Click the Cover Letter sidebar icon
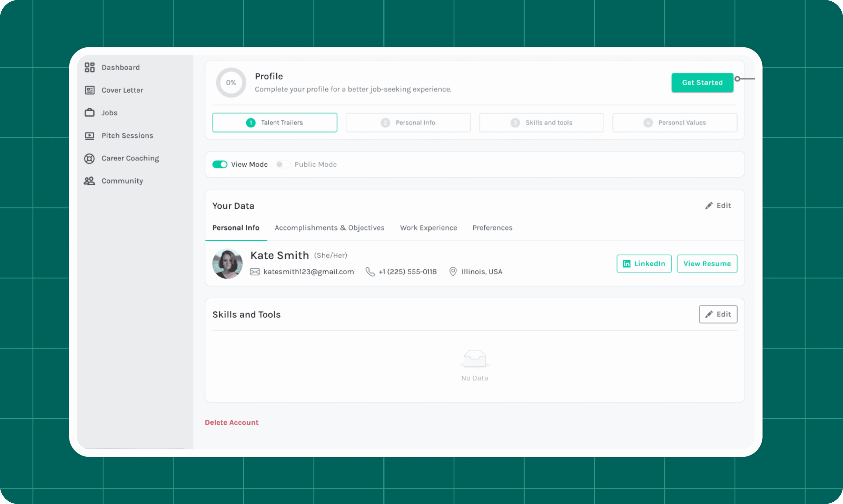The height and width of the screenshot is (504, 843). [x=90, y=90]
